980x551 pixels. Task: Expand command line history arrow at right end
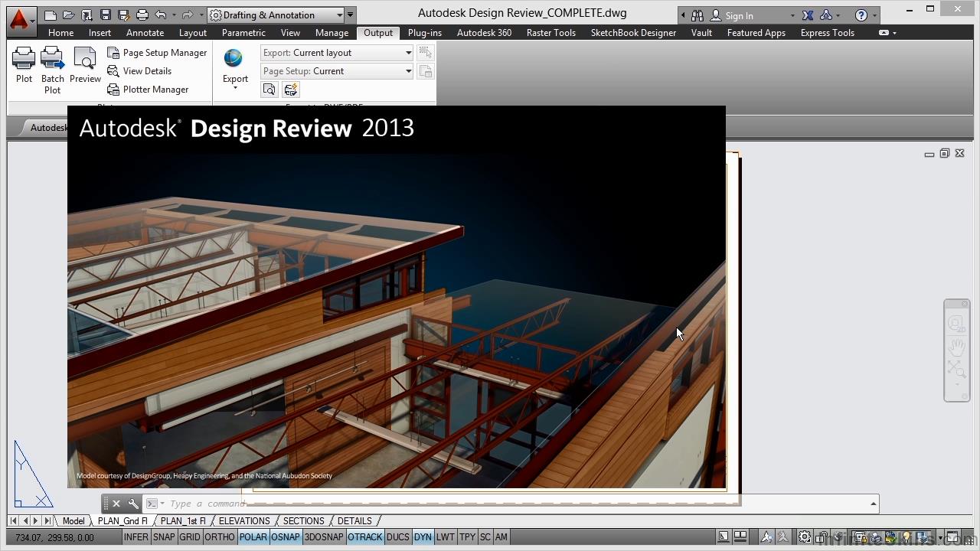click(873, 504)
